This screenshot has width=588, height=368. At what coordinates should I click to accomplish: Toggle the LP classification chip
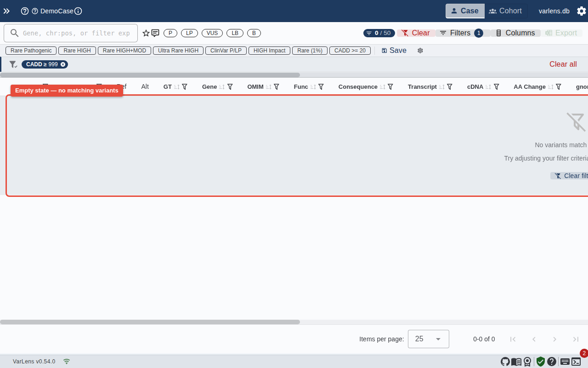coord(189,33)
